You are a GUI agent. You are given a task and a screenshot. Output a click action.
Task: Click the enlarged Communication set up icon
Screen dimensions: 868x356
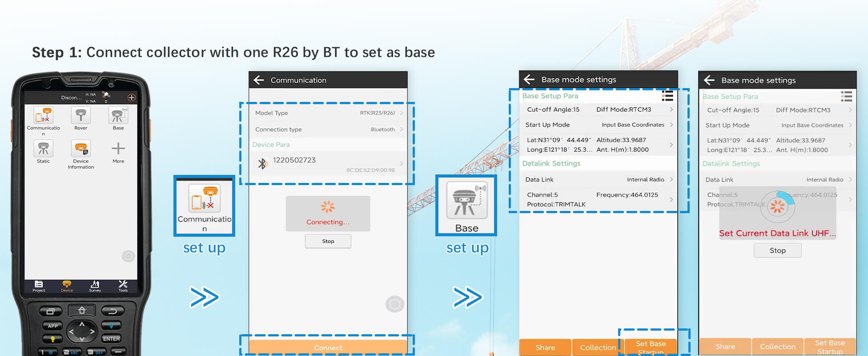pos(204,206)
